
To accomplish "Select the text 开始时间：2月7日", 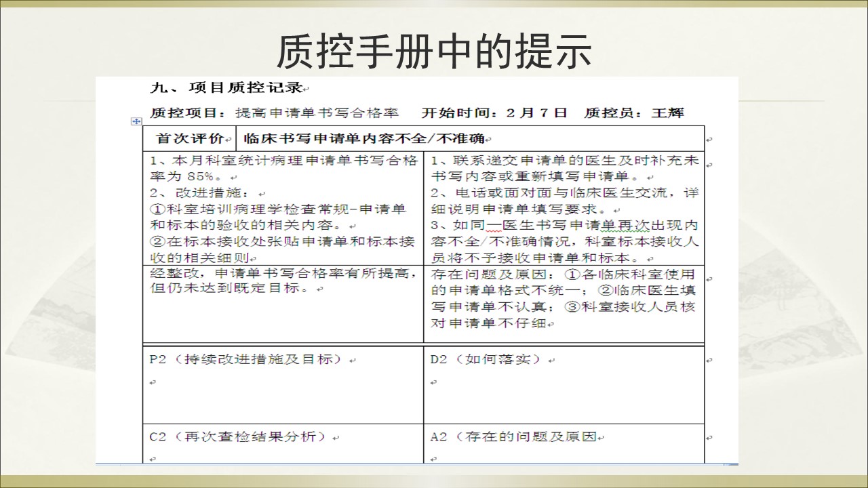I will coord(494,113).
